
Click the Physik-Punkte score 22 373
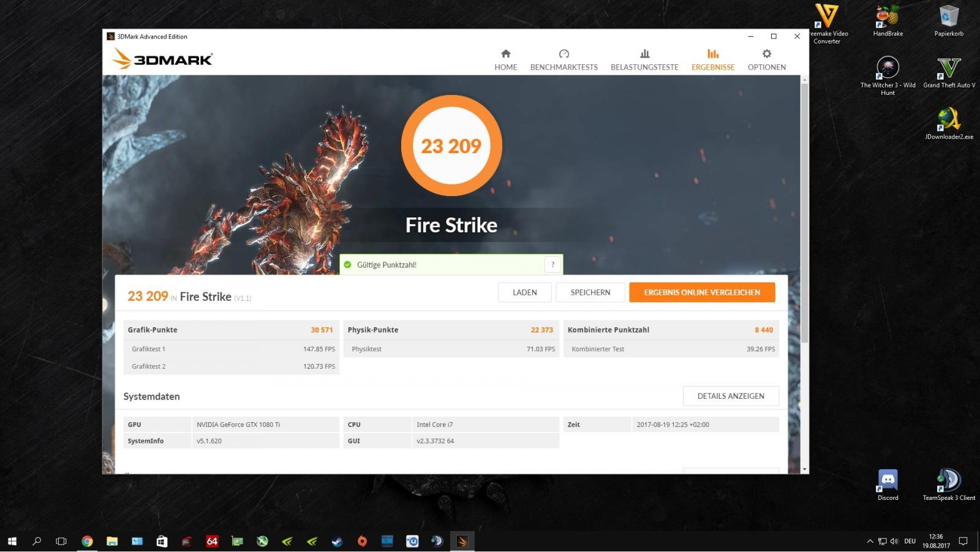click(541, 330)
